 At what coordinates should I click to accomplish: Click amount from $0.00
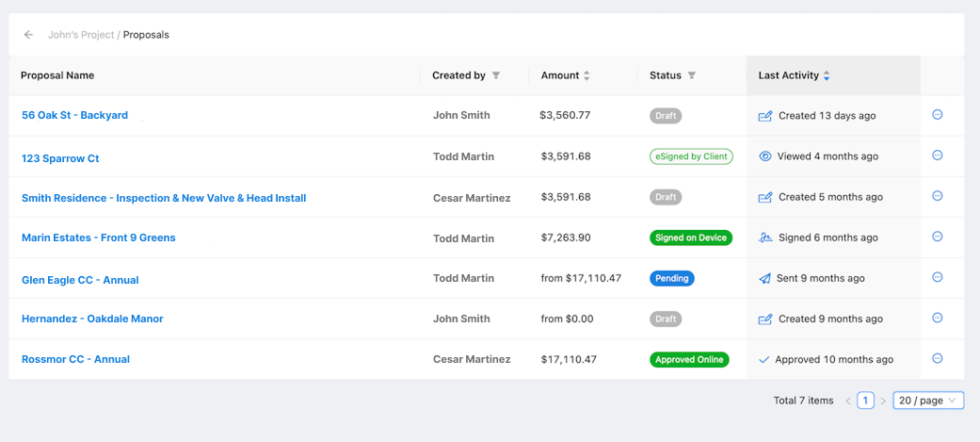[x=567, y=319]
